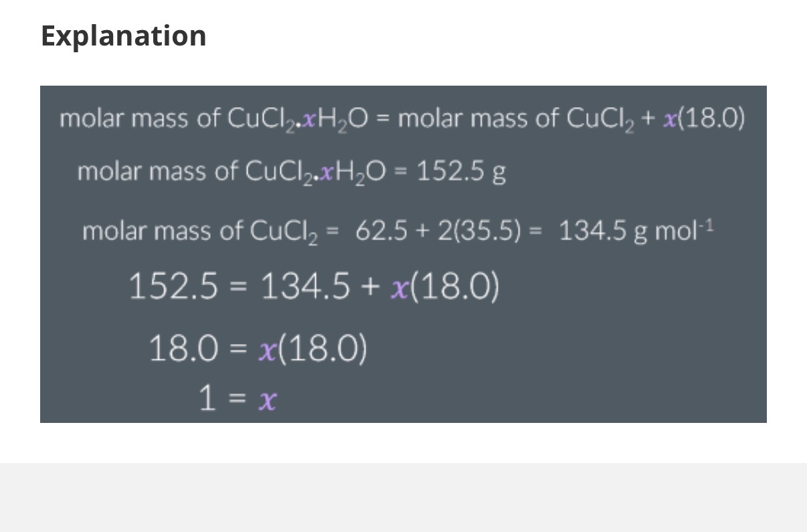The height and width of the screenshot is (532, 807).
Task: Click the purple x in 152.5 = 134.5 + x(18.0)
Action: pos(399,288)
